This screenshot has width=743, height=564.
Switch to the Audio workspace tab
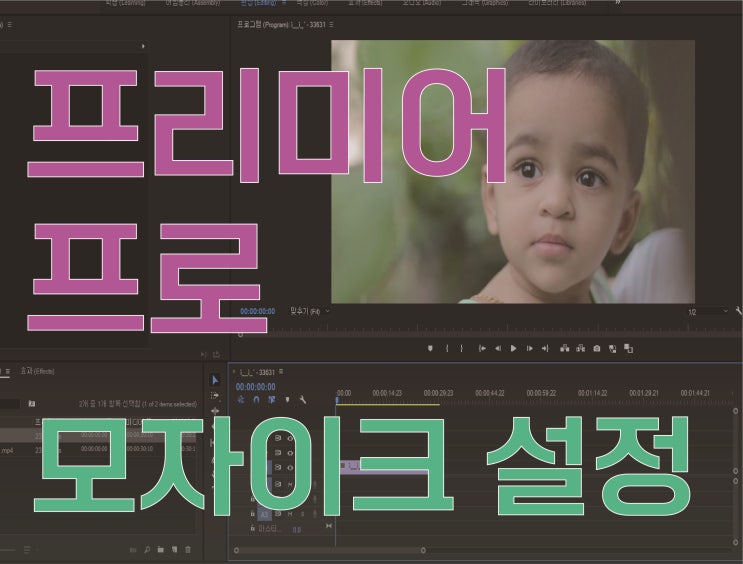[422, 2]
